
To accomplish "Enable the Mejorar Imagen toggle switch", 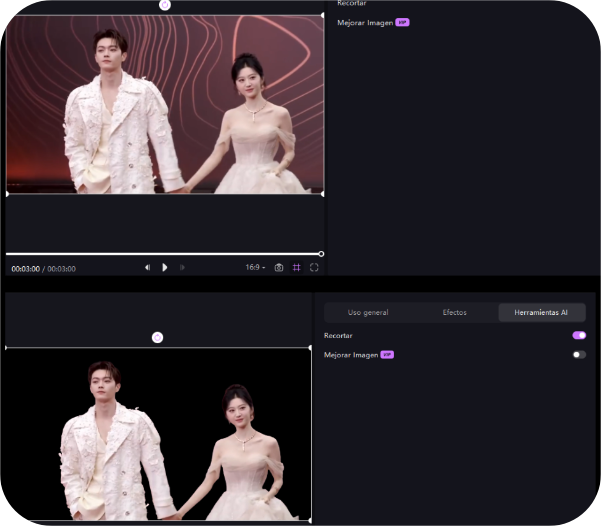I will tap(579, 355).
